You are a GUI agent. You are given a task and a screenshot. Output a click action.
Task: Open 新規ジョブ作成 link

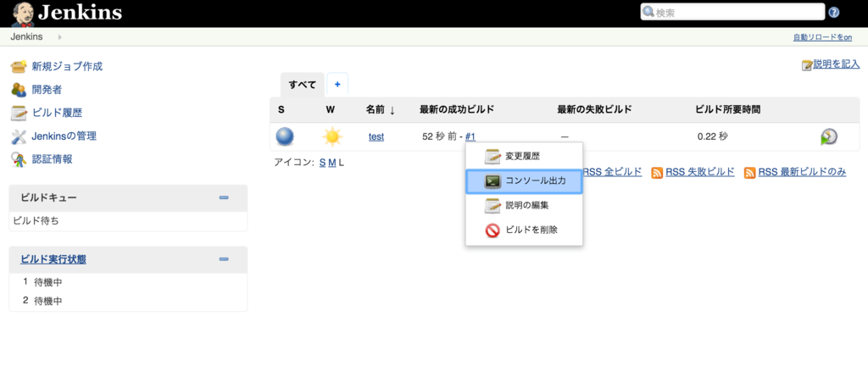[x=67, y=66]
